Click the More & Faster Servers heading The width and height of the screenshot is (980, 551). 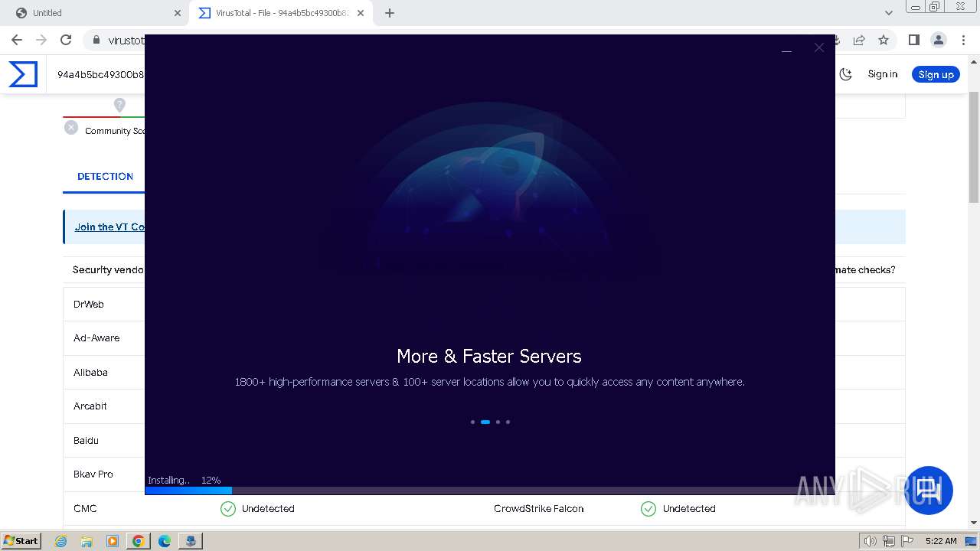(489, 356)
